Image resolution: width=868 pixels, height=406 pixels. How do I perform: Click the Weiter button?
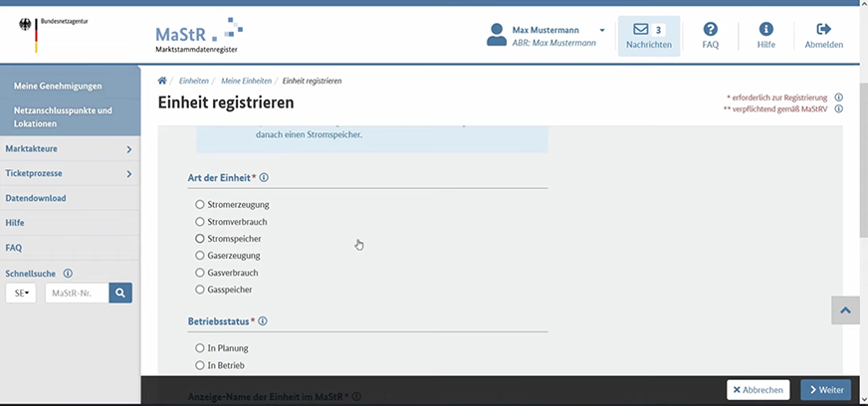pos(825,390)
